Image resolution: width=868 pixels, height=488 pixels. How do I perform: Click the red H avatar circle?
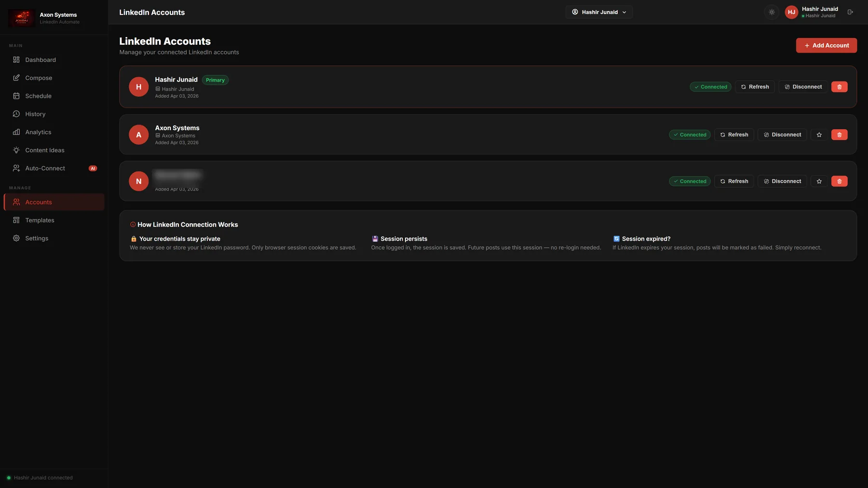pos(139,87)
